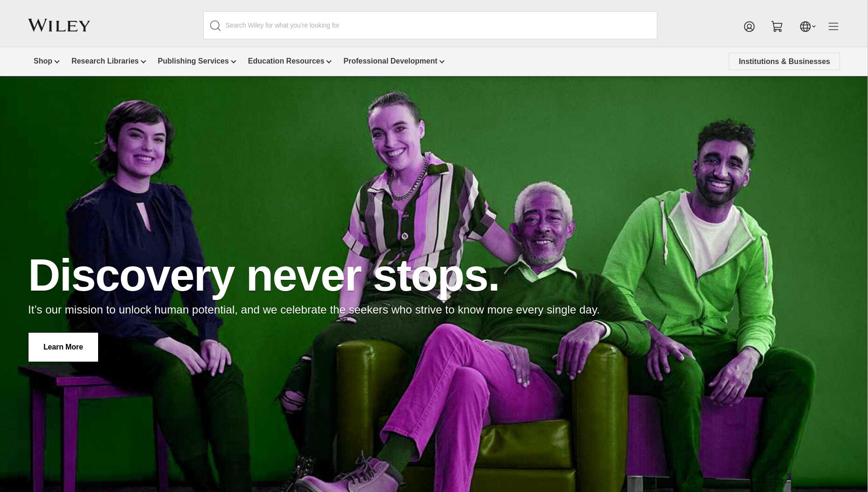Image resolution: width=868 pixels, height=492 pixels.
Task: Click the magnifying glass search icon
Action: (215, 26)
